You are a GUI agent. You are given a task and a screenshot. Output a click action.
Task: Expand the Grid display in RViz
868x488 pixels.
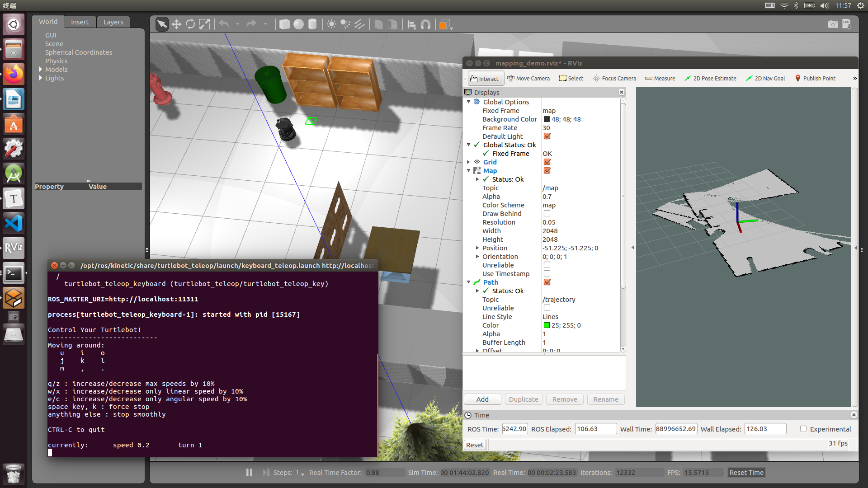click(x=469, y=162)
